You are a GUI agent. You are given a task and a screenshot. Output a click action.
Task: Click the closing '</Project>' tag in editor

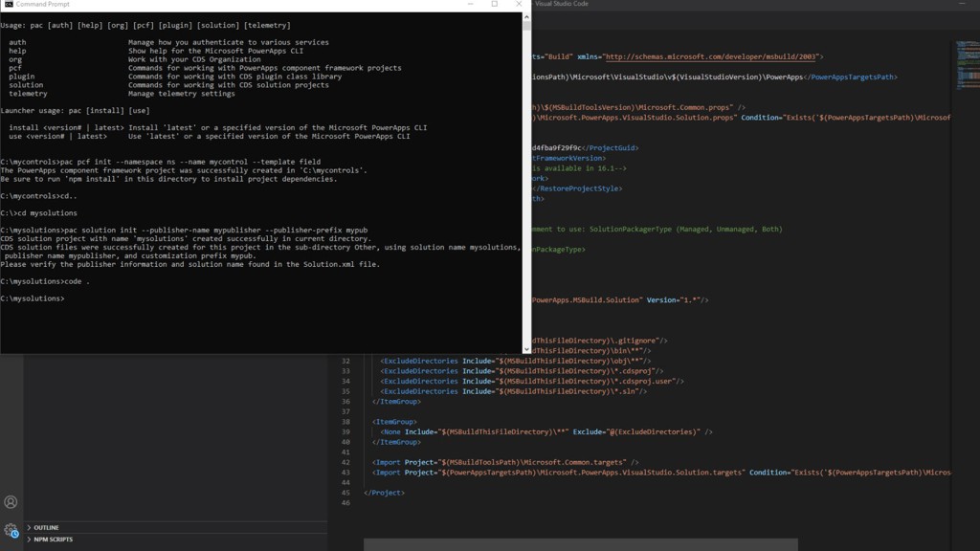(x=385, y=493)
